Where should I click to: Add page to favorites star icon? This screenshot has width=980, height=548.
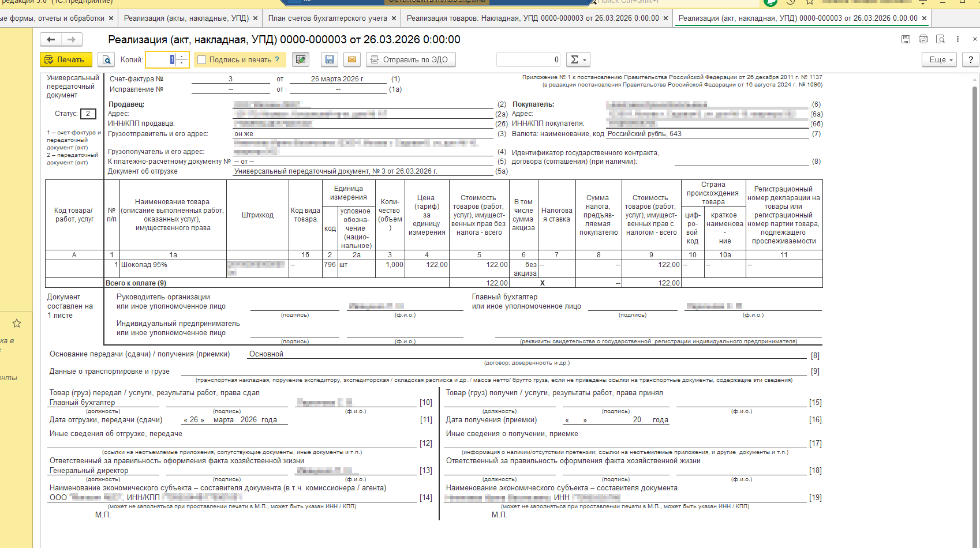click(x=17, y=323)
